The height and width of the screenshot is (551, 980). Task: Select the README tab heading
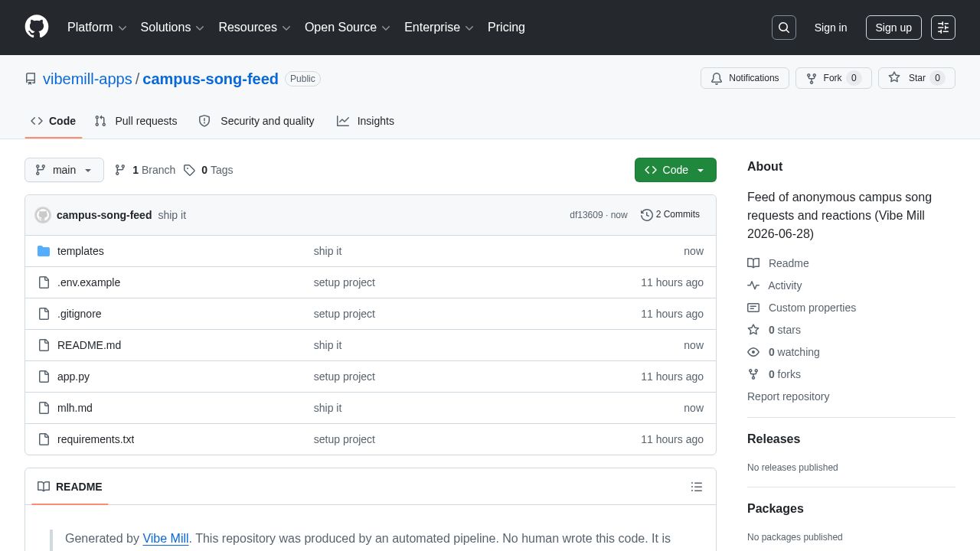click(70, 487)
